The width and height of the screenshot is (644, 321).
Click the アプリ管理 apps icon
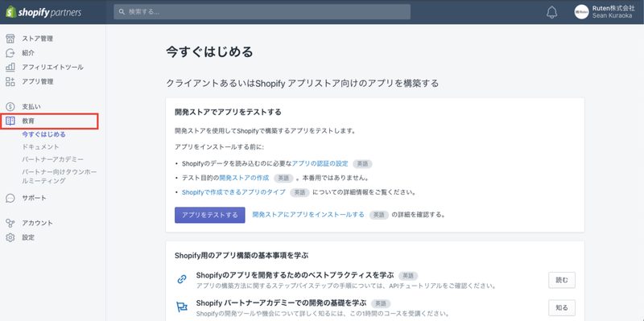point(10,81)
